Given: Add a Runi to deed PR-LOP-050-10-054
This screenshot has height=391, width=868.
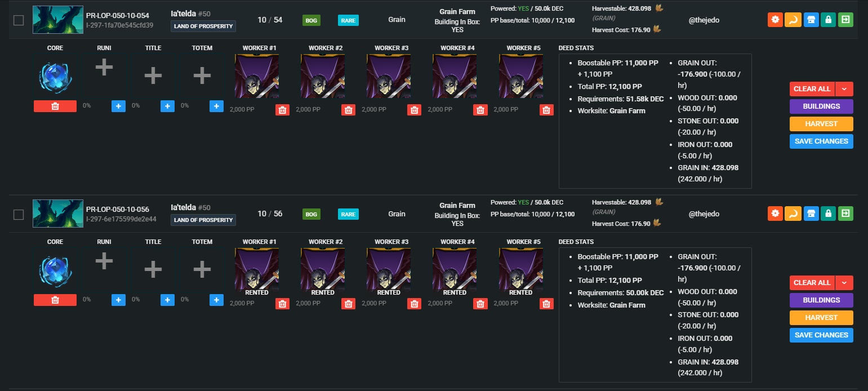Looking at the screenshot, I should pos(118,106).
